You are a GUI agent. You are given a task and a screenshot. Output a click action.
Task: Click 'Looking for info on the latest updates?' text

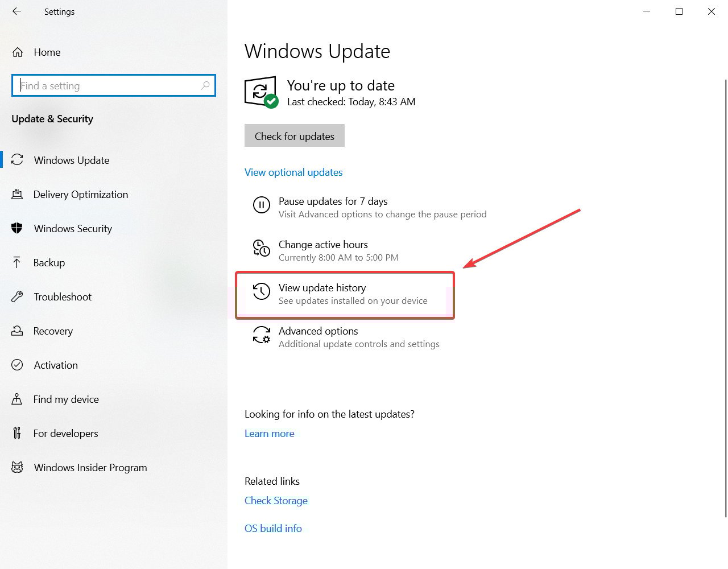(x=329, y=414)
